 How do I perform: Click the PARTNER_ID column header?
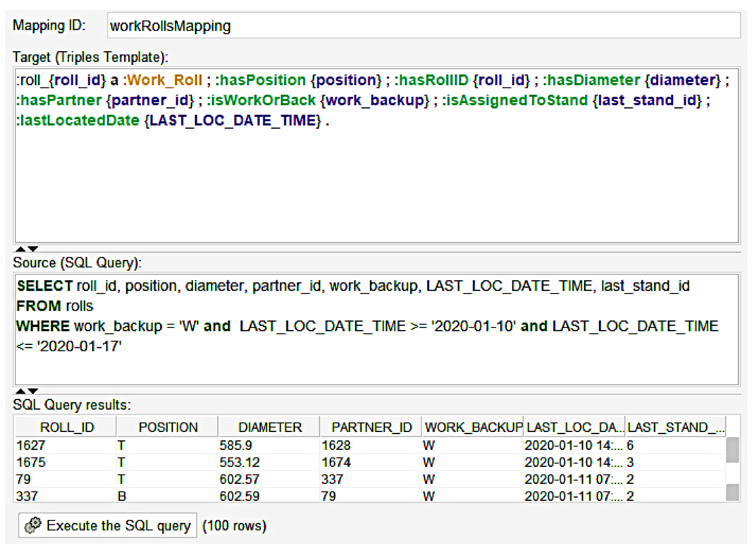371,427
